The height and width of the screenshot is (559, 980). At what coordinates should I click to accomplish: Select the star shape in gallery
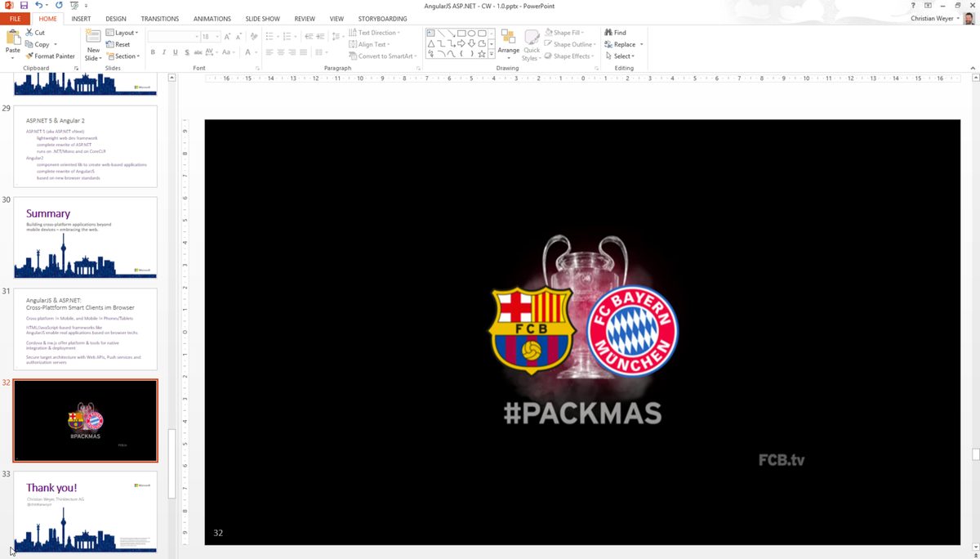click(482, 54)
